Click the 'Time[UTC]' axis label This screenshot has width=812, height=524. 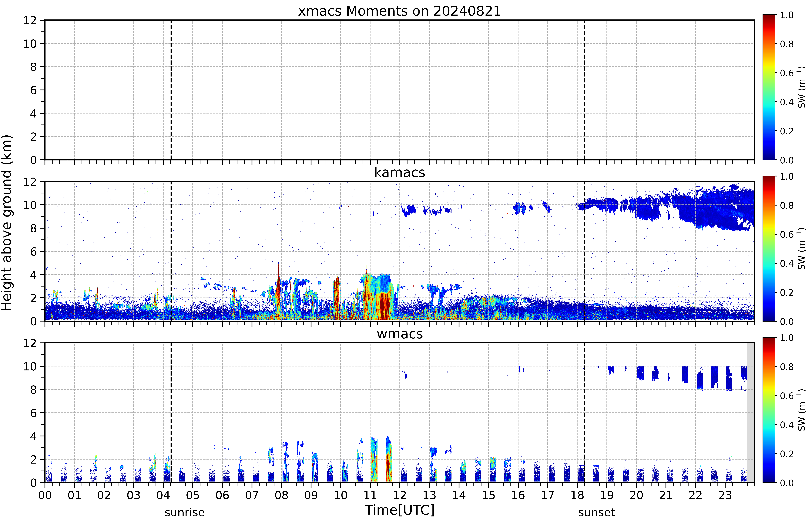click(400, 510)
